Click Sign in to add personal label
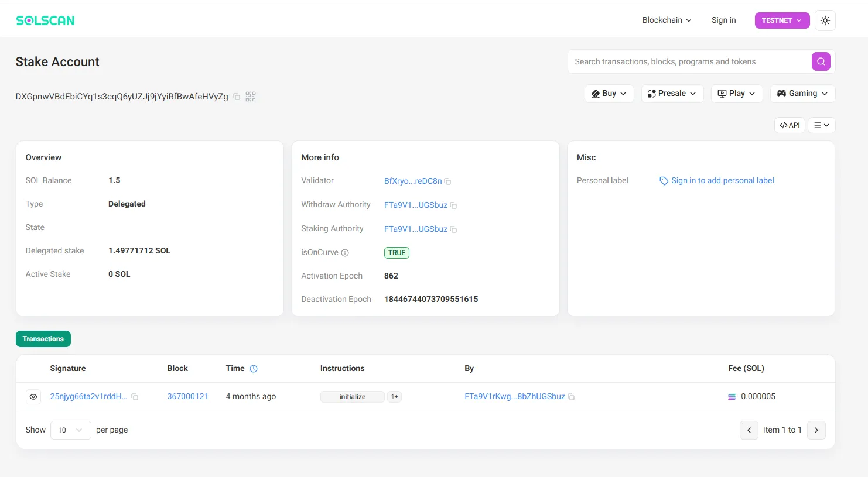868x477 pixels. coord(723,181)
